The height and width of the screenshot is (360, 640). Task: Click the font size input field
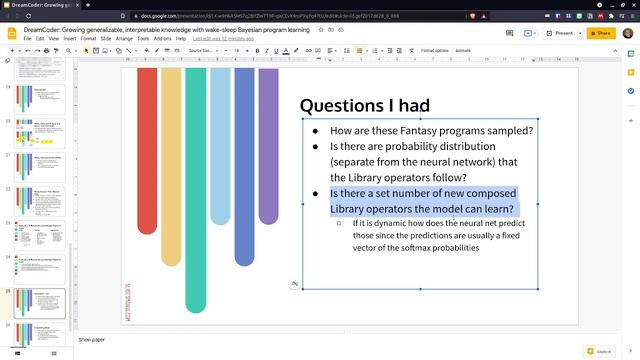[236, 51]
